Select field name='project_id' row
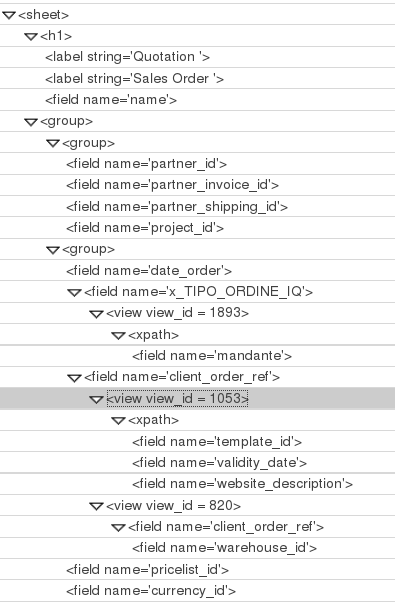The height and width of the screenshot is (605, 395). pyautogui.click(x=198, y=228)
